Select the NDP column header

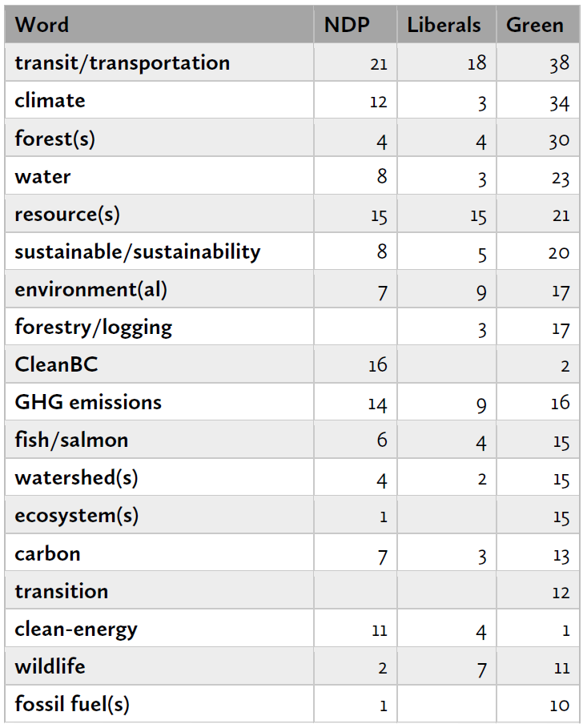[347, 25]
